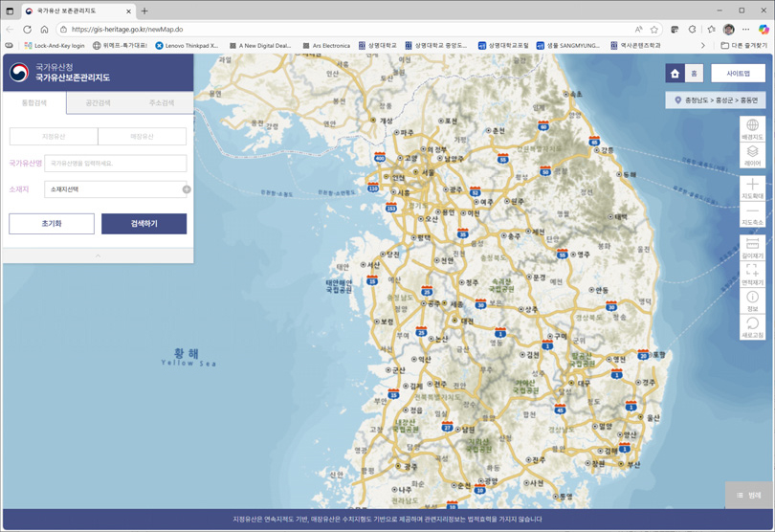Open the 레이어 layers tool

pos(752,156)
